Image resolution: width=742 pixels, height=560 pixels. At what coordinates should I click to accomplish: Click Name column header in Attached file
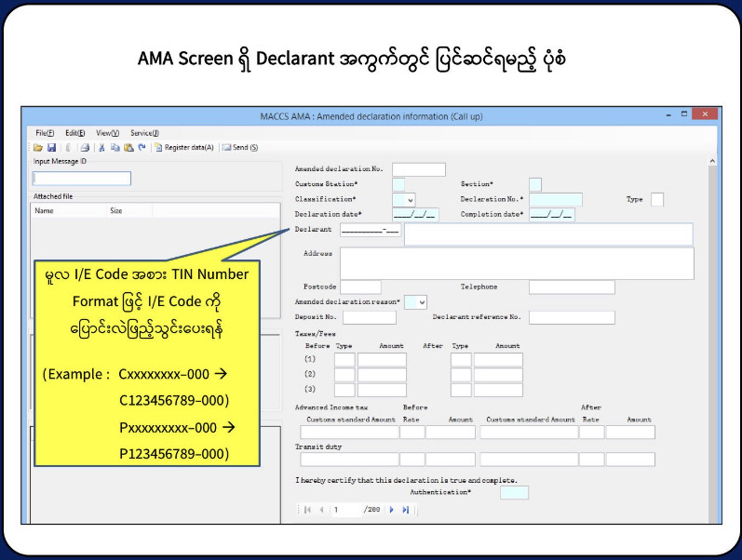pos(69,211)
